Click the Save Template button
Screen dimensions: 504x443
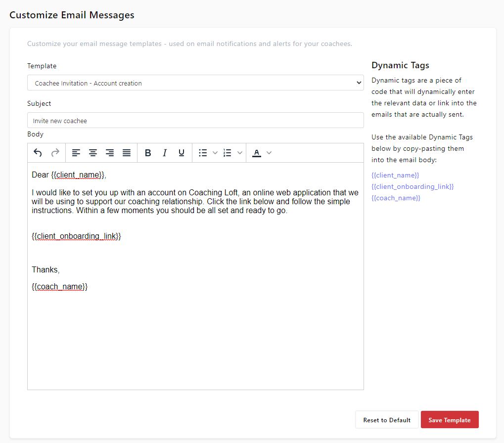pos(449,419)
